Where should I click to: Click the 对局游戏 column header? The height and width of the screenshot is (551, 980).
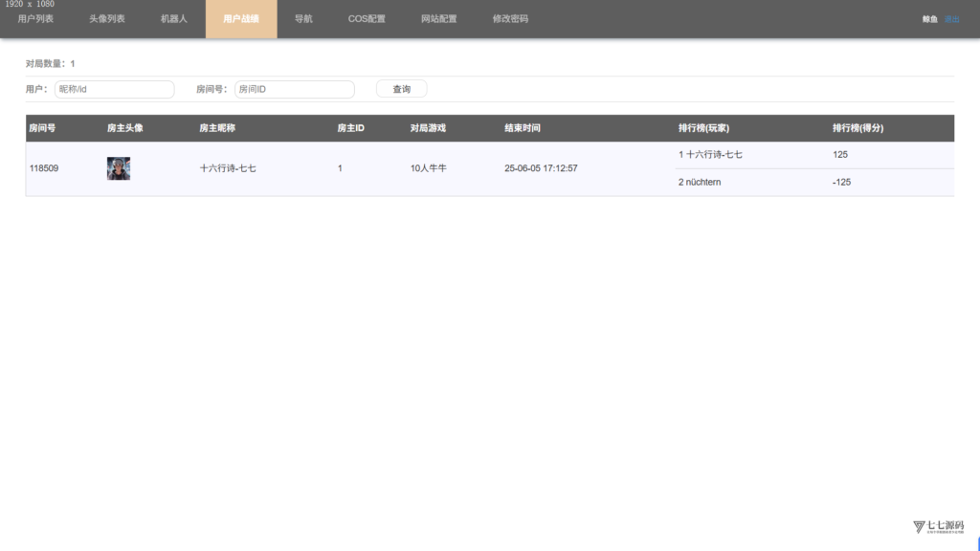pyautogui.click(x=428, y=128)
